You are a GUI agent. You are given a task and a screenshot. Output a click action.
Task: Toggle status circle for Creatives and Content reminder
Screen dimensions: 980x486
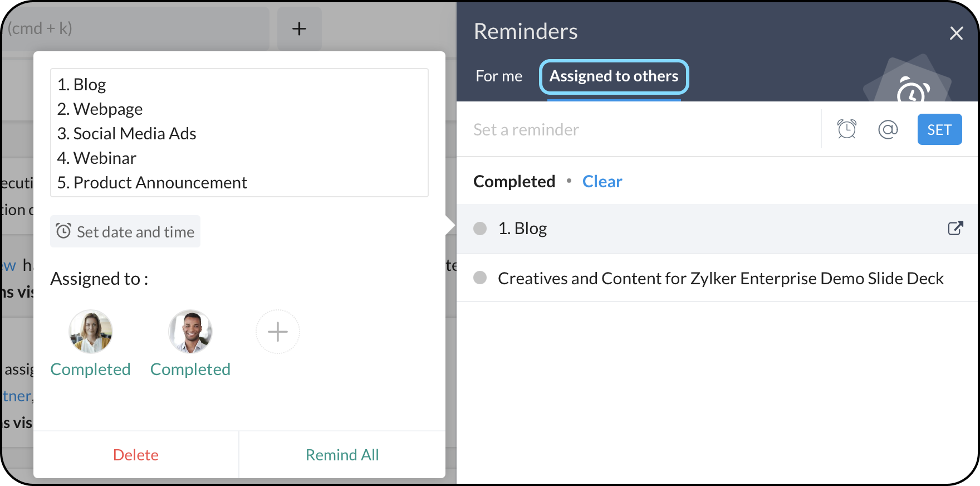point(480,278)
